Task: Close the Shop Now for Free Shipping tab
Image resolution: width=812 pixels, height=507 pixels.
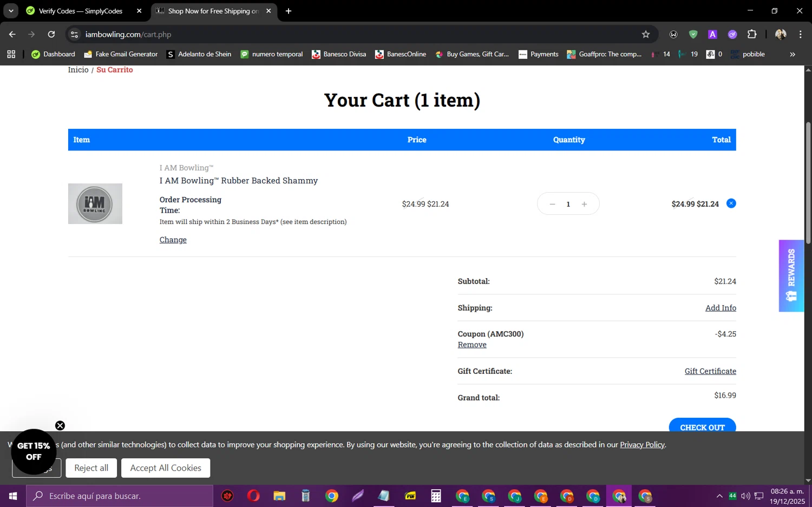Action: click(269, 11)
